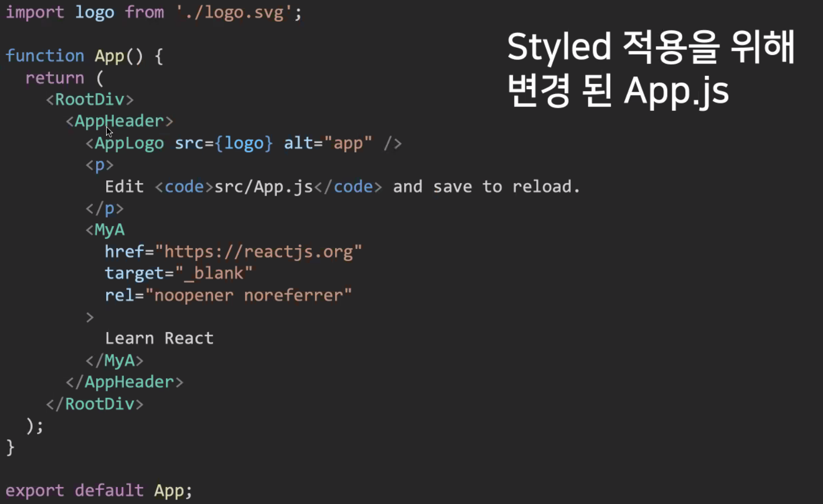Image resolution: width=823 pixels, height=504 pixels.
Task: Click the 'export default App;' line
Action: pyautogui.click(x=99, y=490)
